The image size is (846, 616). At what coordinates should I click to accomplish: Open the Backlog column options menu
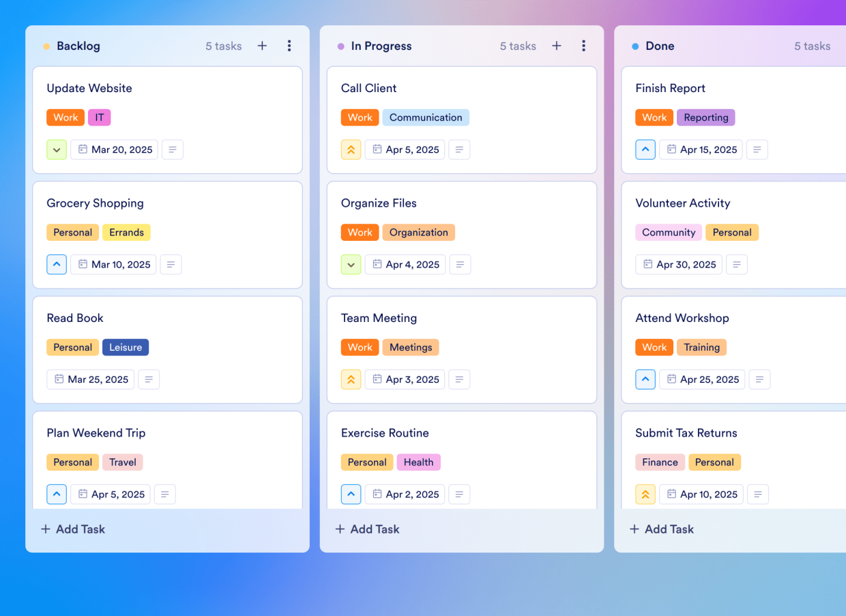click(x=289, y=46)
